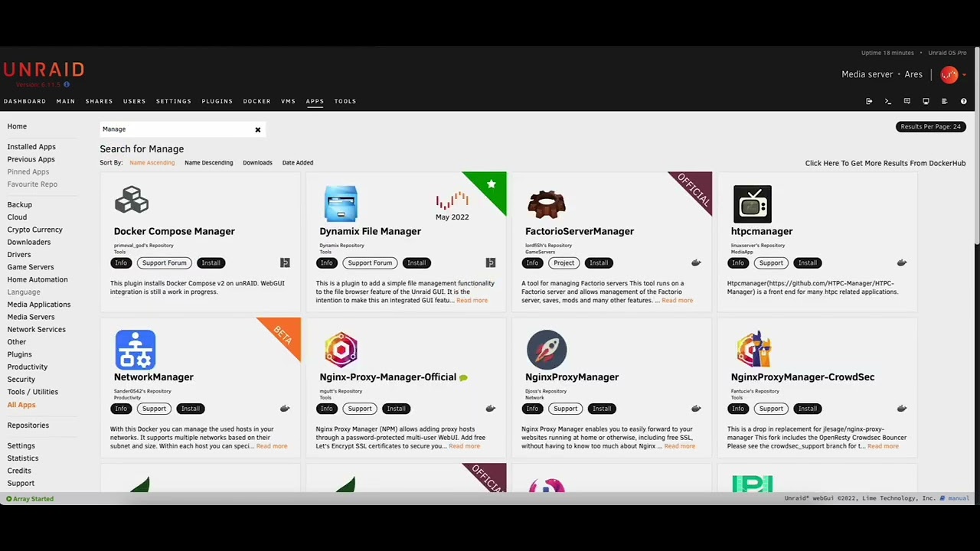
Task: Open the log viewer icon
Action: [x=945, y=101]
